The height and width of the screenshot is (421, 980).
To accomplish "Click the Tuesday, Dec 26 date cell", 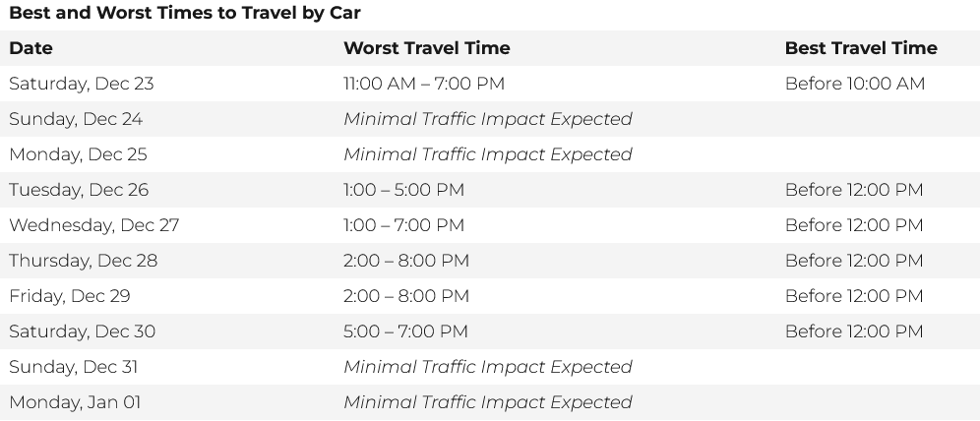I will point(79,190).
